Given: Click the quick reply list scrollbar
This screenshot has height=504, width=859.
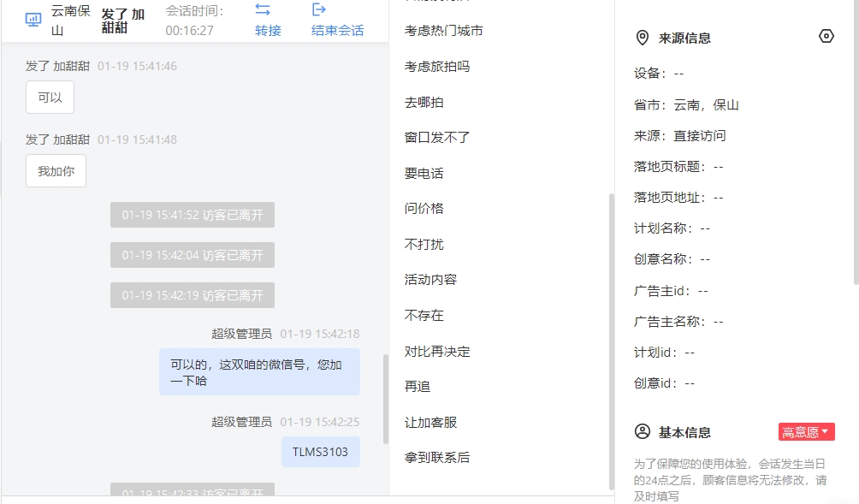Looking at the screenshot, I should point(612,341).
